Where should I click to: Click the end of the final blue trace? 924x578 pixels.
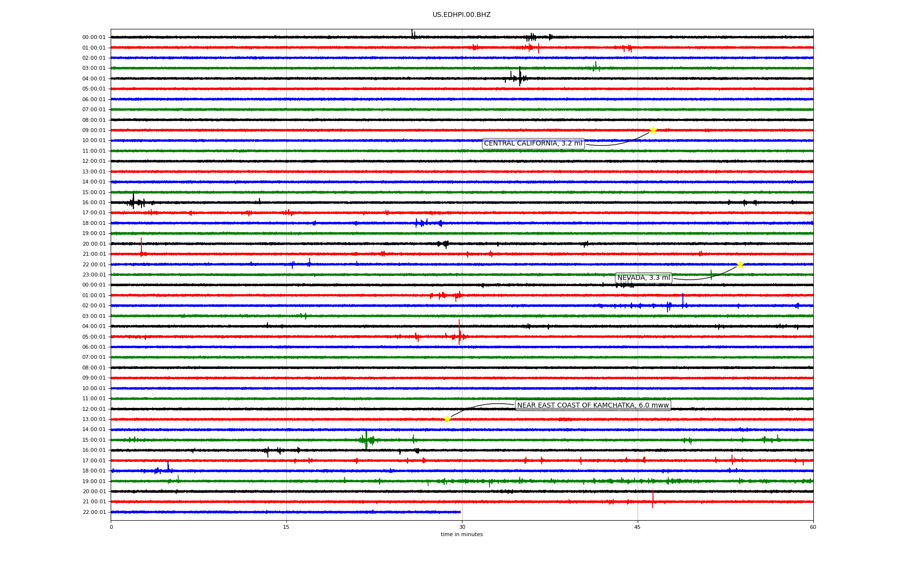point(460,512)
